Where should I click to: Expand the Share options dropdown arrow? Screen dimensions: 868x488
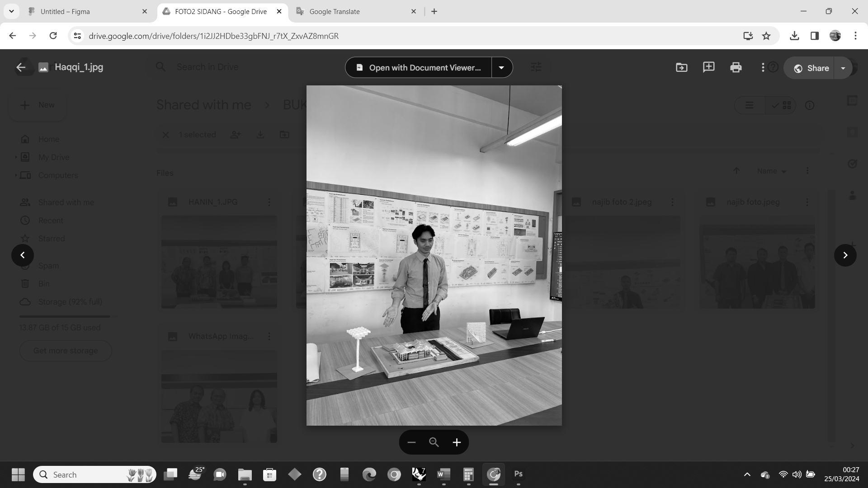pos(843,68)
